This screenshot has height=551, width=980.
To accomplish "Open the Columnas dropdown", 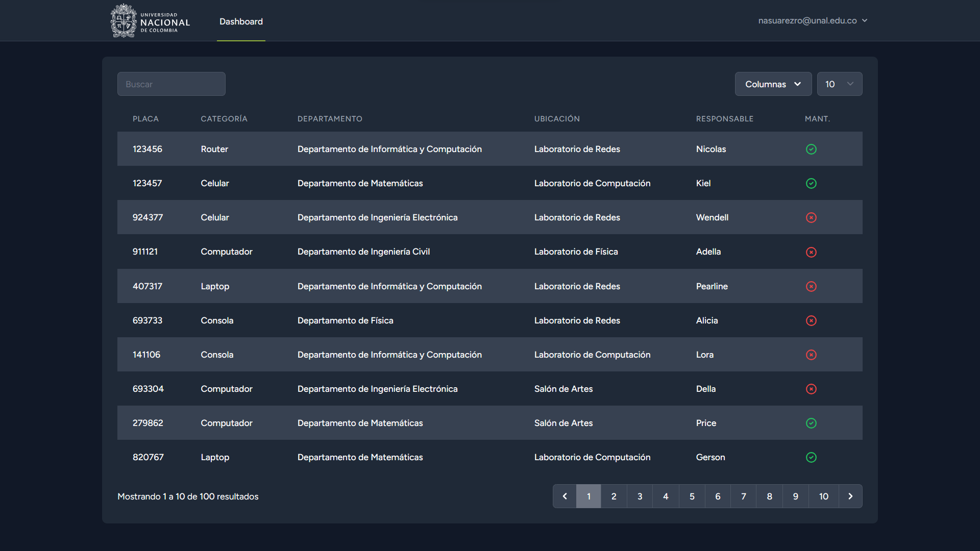I will click(x=773, y=84).
